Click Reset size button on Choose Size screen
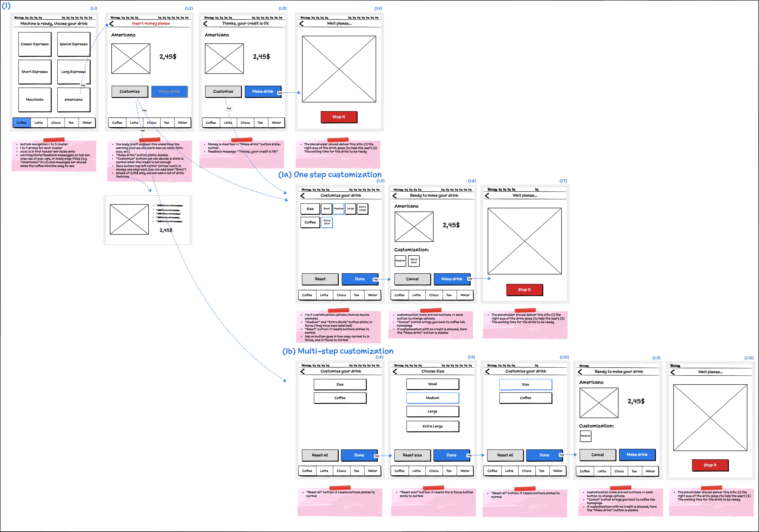The height and width of the screenshot is (532, 759). (413, 455)
